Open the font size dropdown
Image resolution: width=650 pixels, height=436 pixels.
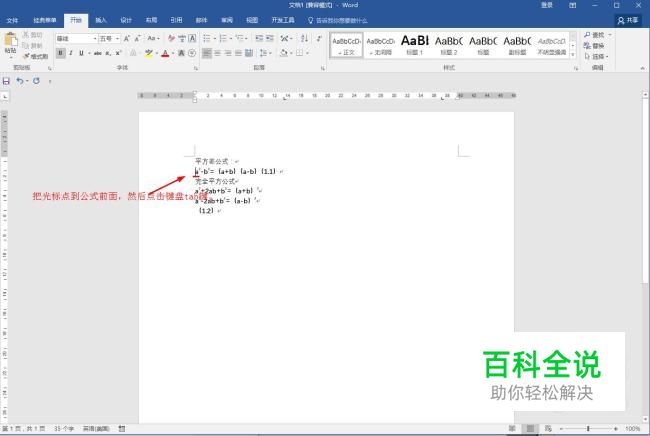tap(117, 39)
